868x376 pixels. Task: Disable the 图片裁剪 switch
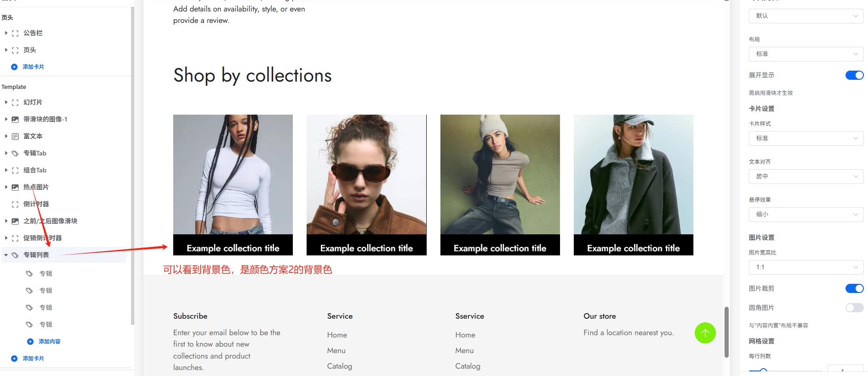pyautogui.click(x=854, y=288)
